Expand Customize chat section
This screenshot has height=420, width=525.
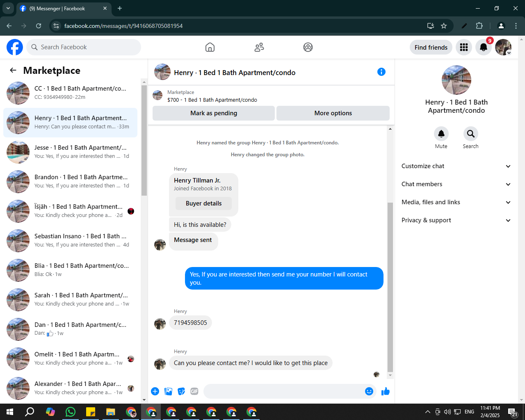[x=456, y=166]
